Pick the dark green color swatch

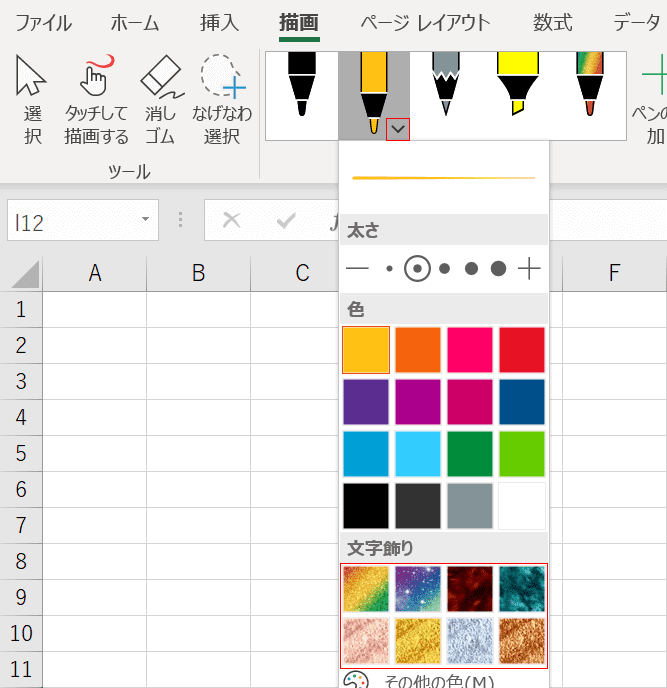pyautogui.click(x=470, y=454)
